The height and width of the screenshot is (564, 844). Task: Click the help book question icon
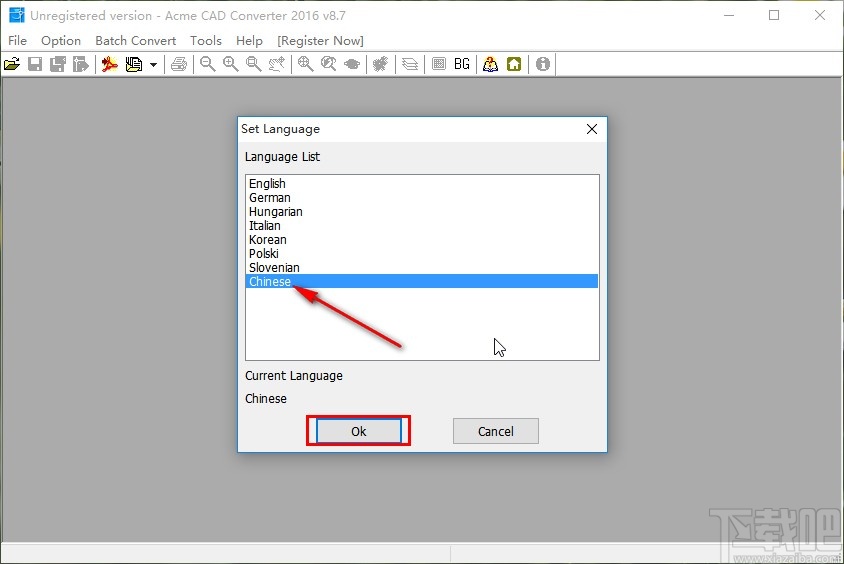point(490,64)
